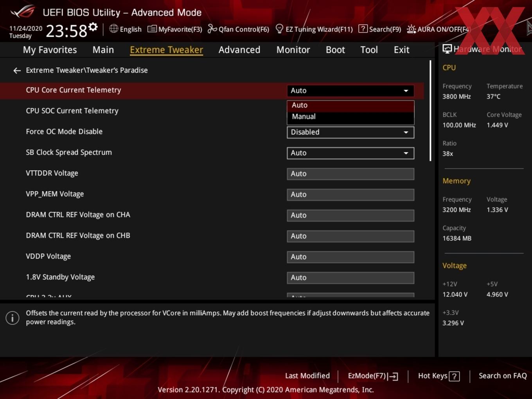
Task: Select the SB Clock Spread Spectrum label
Action: (x=69, y=153)
